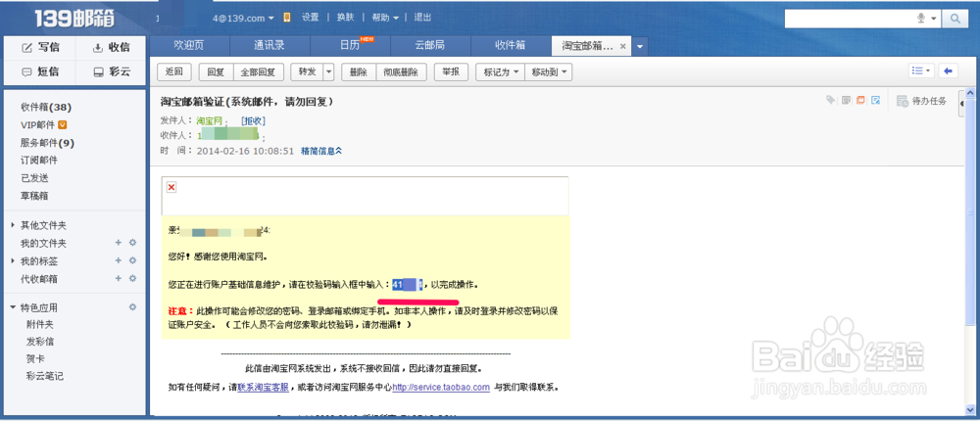Click the plus icon beside 我的标签
The image size is (980, 421).
[119, 260]
